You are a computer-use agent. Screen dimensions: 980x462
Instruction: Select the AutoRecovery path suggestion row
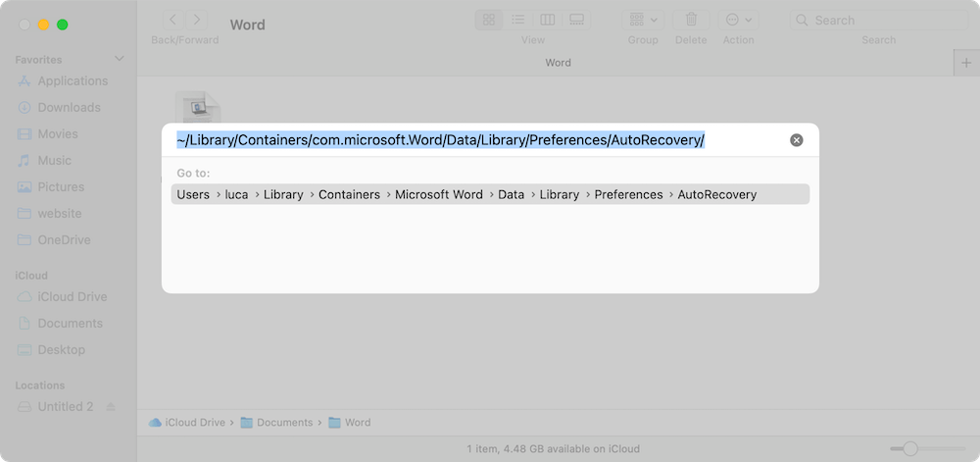(x=490, y=194)
